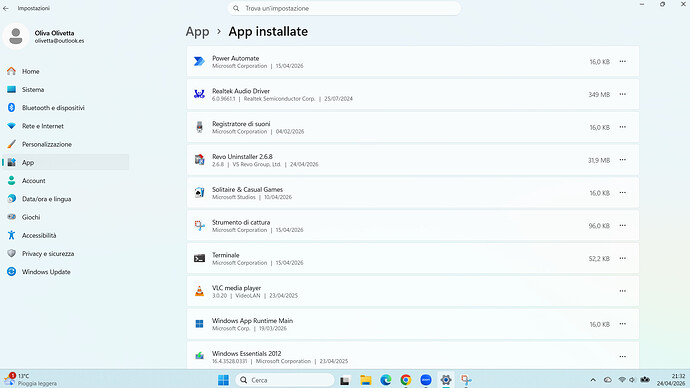Click the back arrow in Impostazioni
The height and width of the screenshot is (388, 690).
pos(6,8)
